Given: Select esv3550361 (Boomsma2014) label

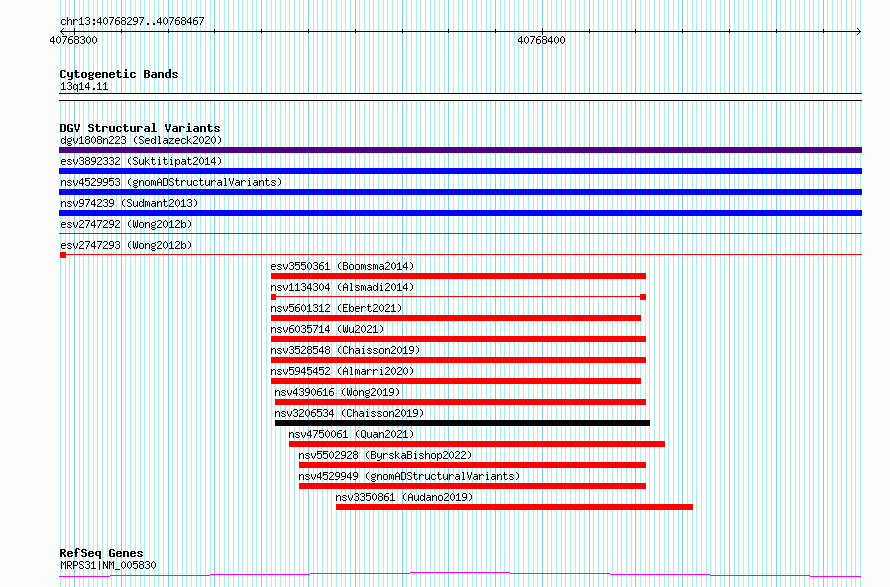Looking at the screenshot, I should pos(342,266).
